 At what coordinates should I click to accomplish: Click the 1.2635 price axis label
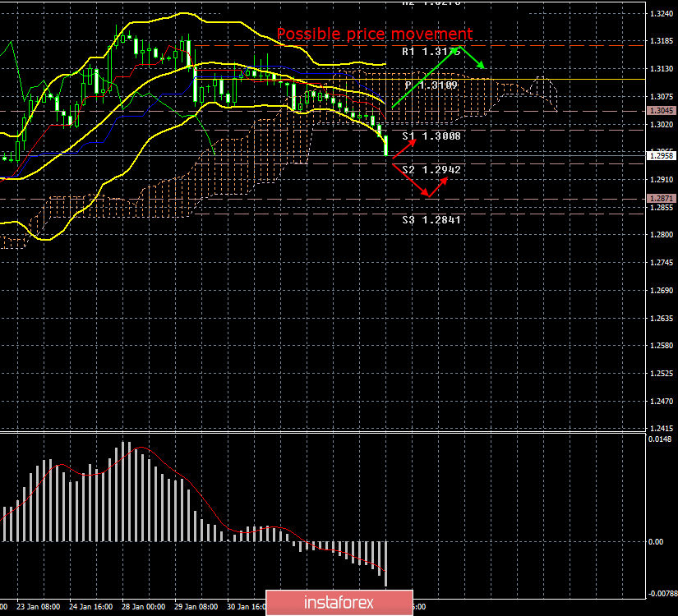662,318
